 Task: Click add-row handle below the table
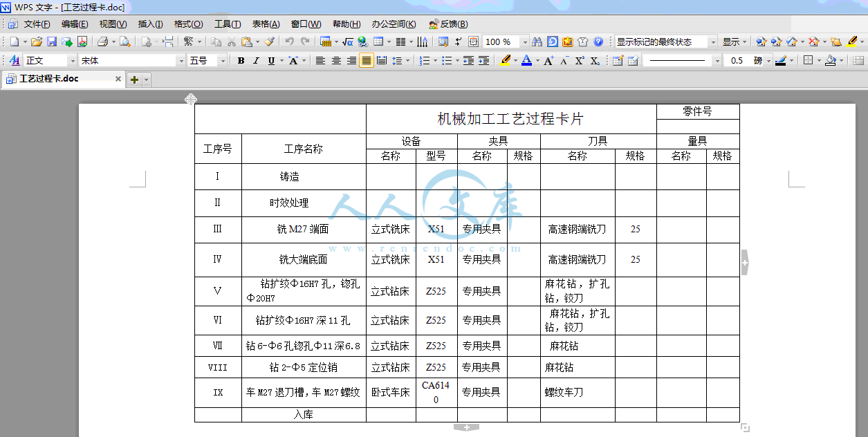tap(466, 427)
